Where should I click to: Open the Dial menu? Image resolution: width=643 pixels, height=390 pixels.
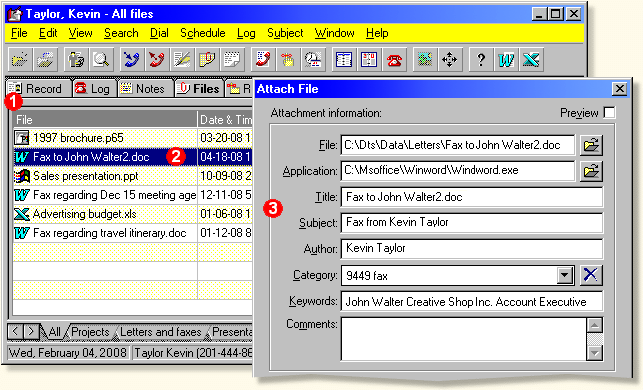[159, 33]
